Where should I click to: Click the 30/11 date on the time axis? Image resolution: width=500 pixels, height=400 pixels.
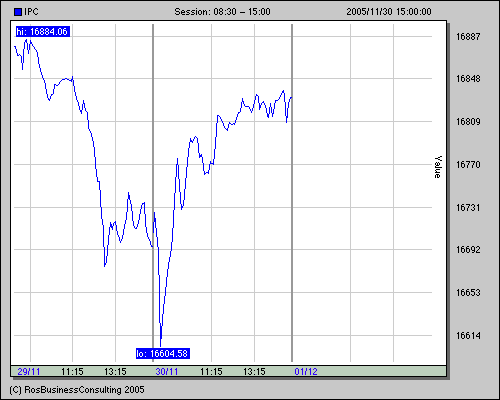coord(167,371)
